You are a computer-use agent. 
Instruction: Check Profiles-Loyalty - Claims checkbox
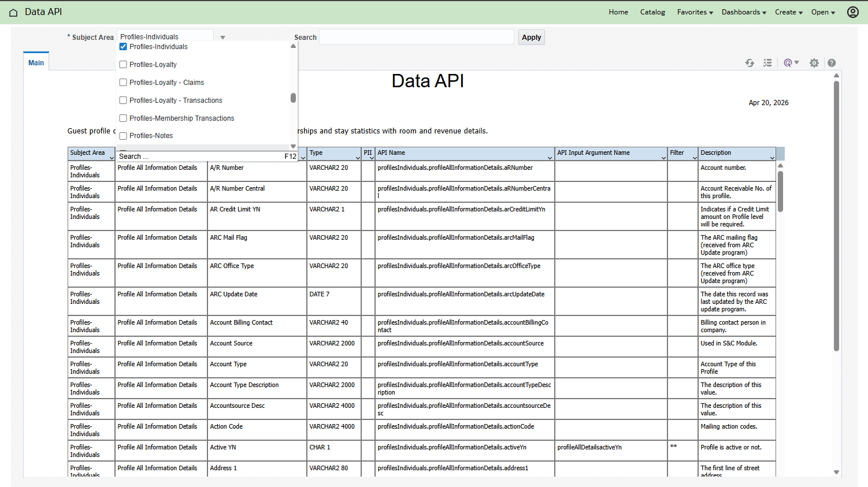coord(123,83)
